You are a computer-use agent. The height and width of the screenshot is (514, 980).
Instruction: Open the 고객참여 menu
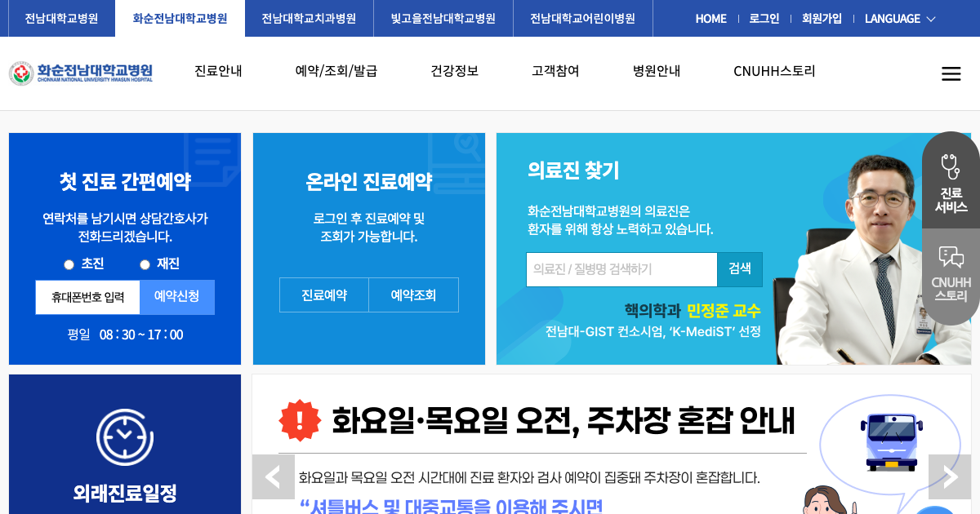(x=555, y=71)
